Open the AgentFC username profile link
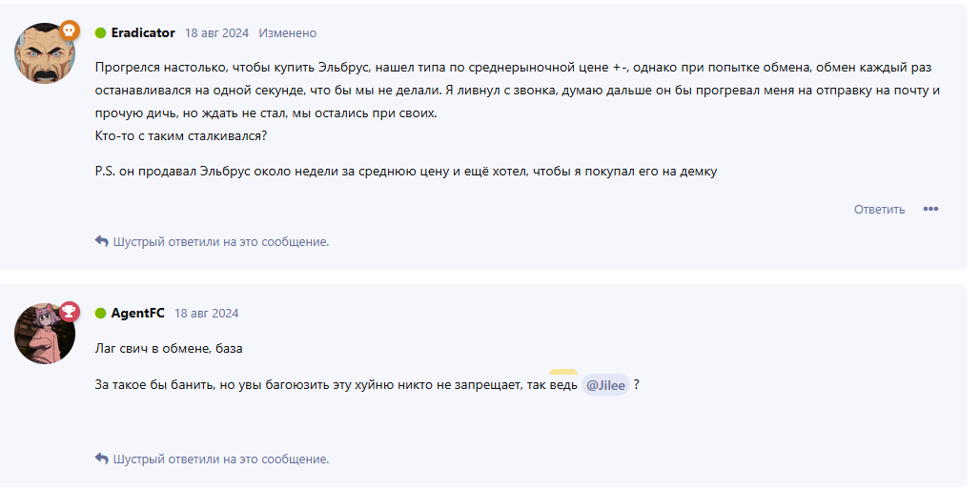 pos(137,313)
